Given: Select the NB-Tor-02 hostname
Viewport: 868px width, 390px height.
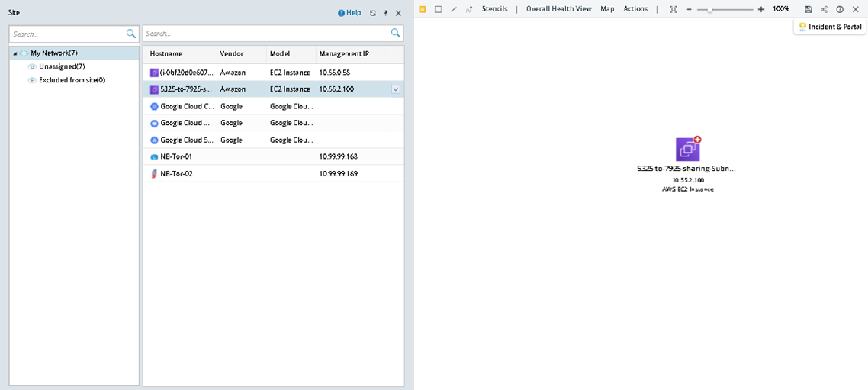Looking at the screenshot, I should [177, 174].
